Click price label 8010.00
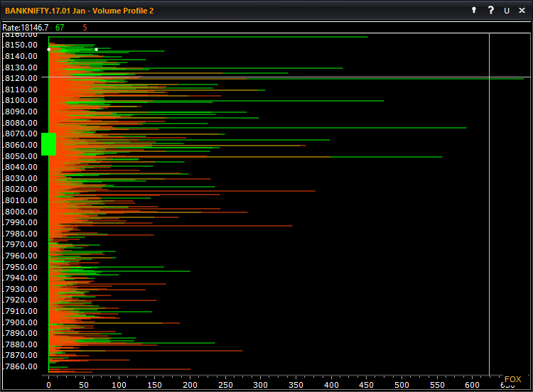The image size is (533, 392). [21, 200]
